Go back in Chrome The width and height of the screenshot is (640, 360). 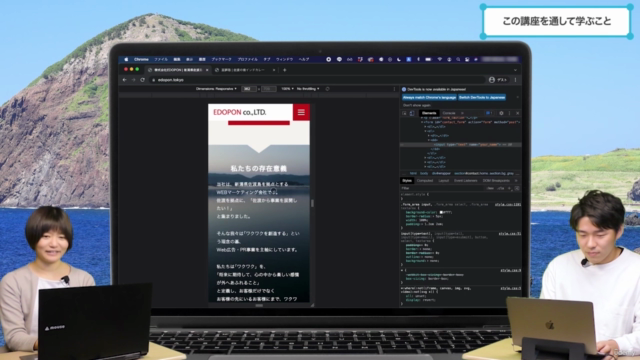tap(125, 80)
